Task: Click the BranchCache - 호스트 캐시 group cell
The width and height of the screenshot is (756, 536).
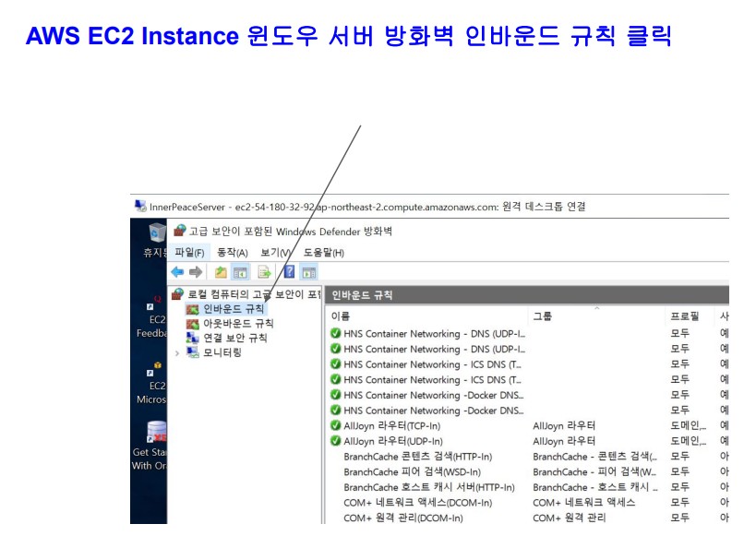Action: pos(595,487)
